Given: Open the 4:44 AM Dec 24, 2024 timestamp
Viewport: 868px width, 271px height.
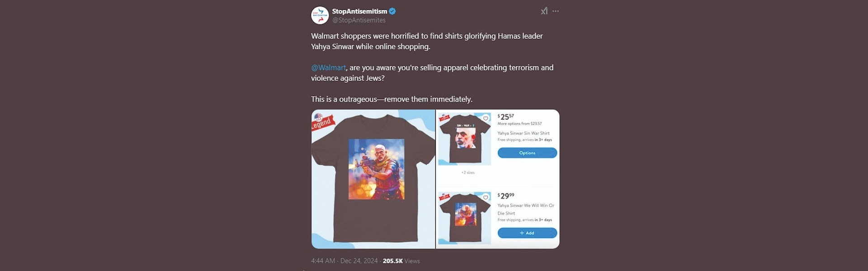Looking at the screenshot, I should pos(344,261).
